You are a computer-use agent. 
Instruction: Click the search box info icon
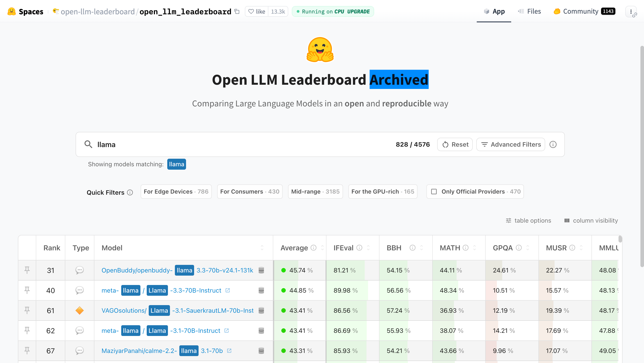(553, 144)
